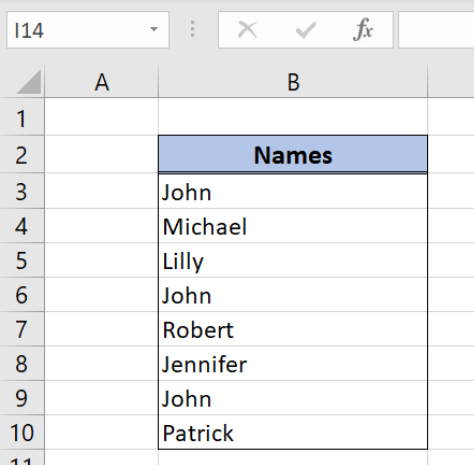Click the Enter checkmark icon in formula bar

point(306,30)
